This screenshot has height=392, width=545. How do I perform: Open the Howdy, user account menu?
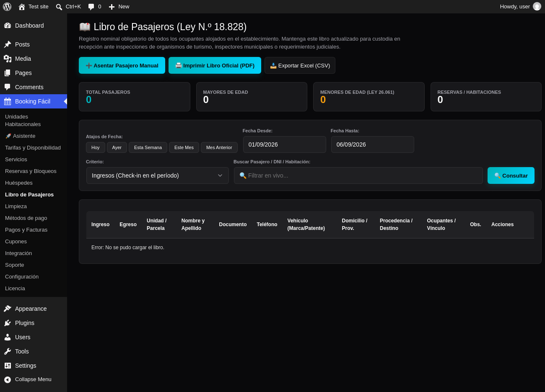(x=520, y=7)
